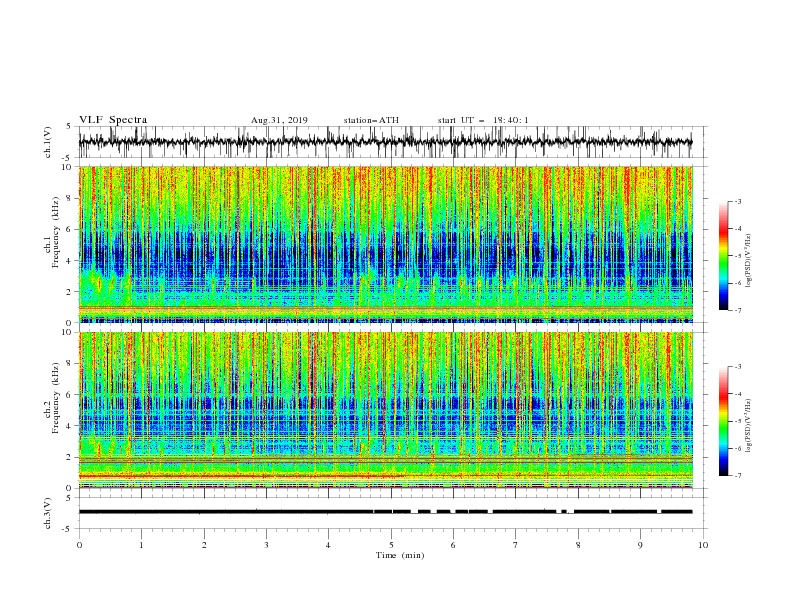This screenshot has width=792, height=612.
Task: Click the "-7" label on ch.2 colorbar
Action: [737, 475]
